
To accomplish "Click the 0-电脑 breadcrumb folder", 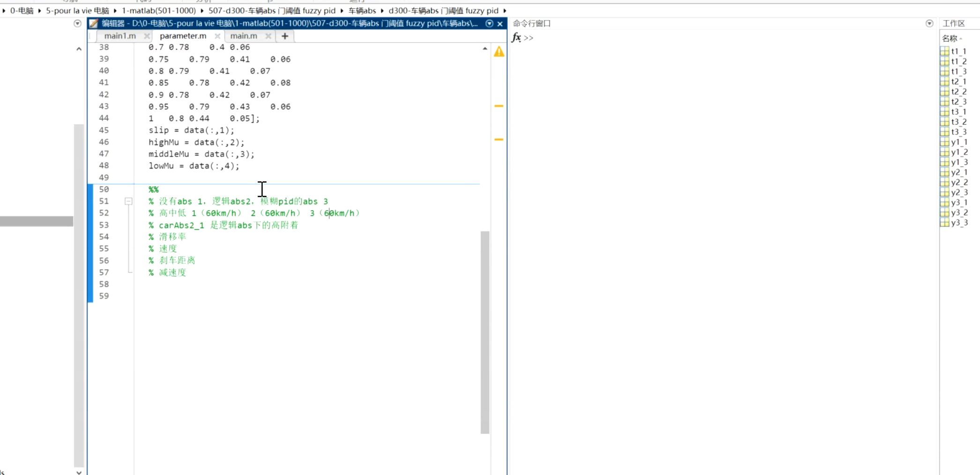I will click(22, 10).
